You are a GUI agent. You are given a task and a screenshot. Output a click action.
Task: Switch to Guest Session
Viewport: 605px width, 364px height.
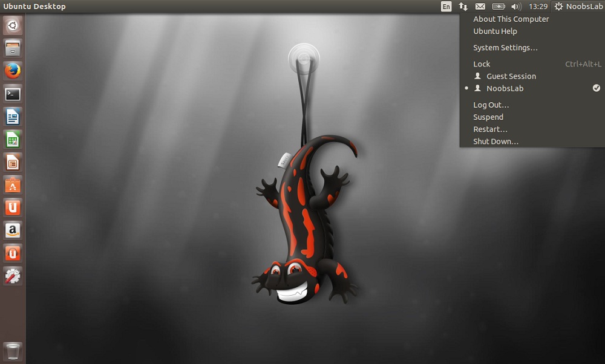click(x=511, y=76)
